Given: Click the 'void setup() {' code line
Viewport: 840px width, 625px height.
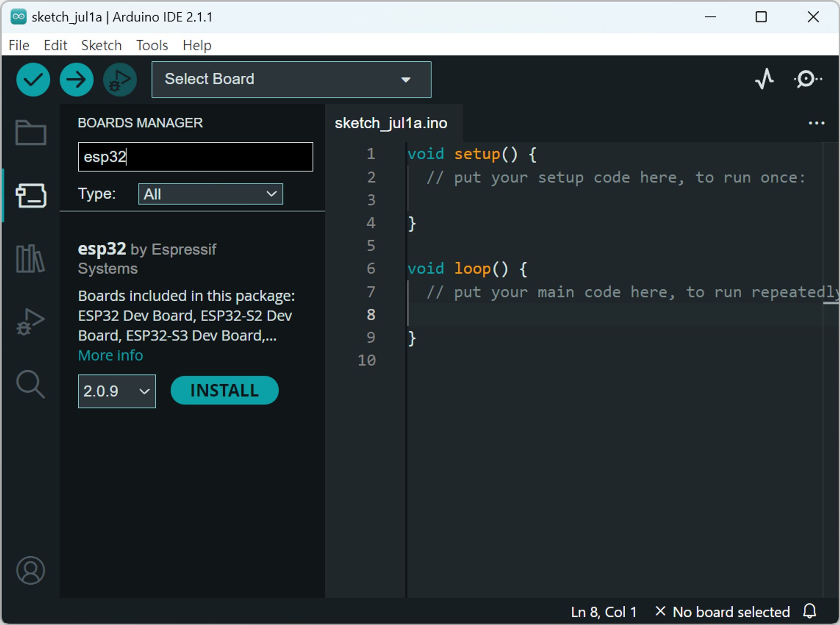Looking at the screenshot, I should point(472,154).
